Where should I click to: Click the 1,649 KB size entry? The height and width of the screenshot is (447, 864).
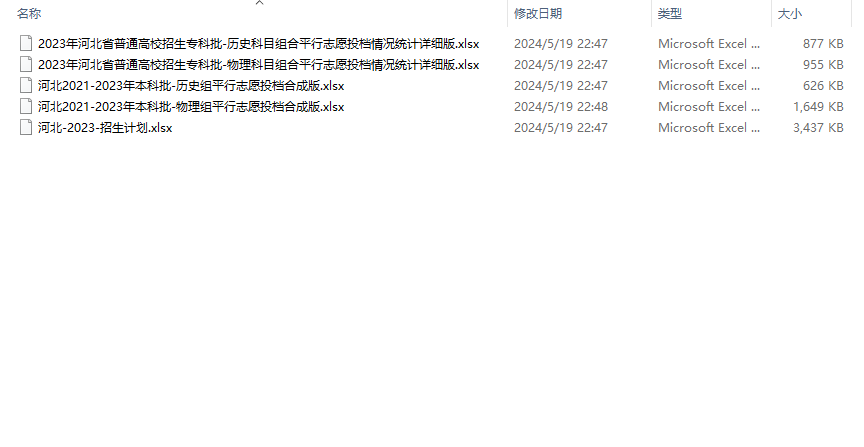pyautogui.click(x=818, y=106)
